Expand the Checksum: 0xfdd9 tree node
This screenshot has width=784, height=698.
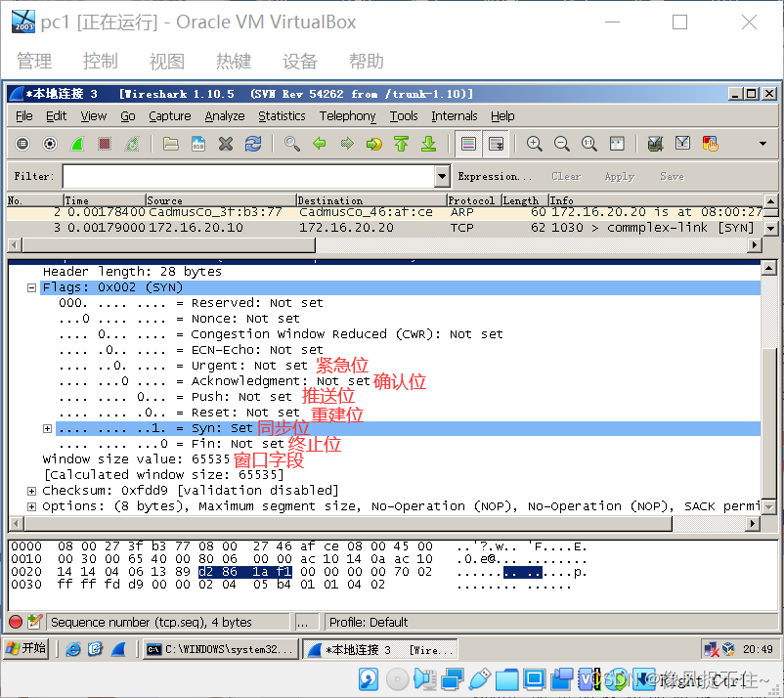31,491
